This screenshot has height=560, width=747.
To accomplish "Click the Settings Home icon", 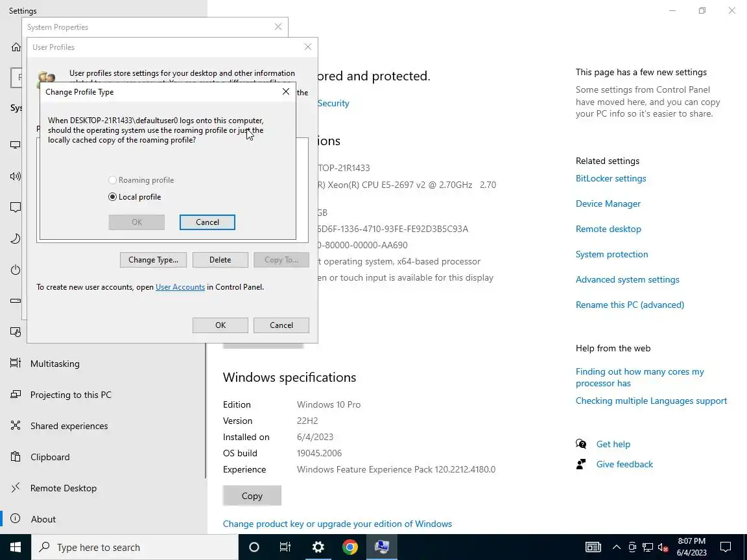I will (16, 47).
